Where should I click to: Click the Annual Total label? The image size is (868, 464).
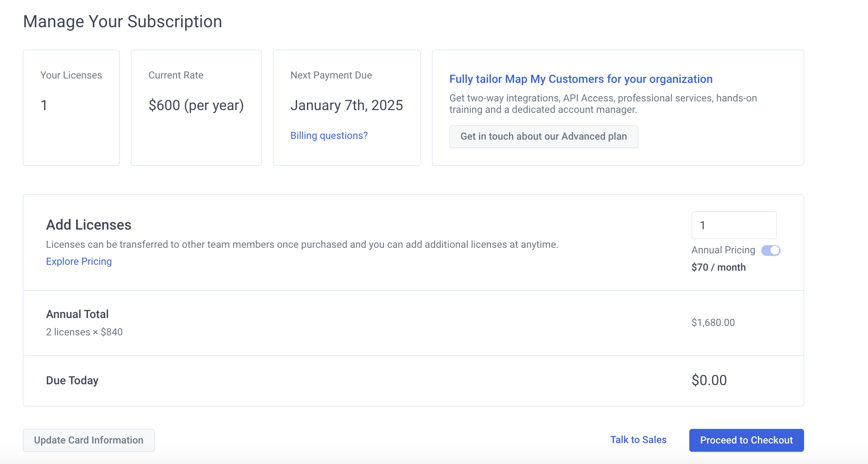pyautogui.click(x=77, y=314)
